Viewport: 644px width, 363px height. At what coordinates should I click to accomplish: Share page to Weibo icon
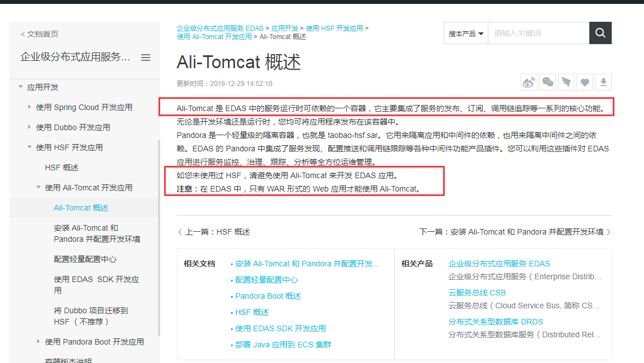(529, 83)
